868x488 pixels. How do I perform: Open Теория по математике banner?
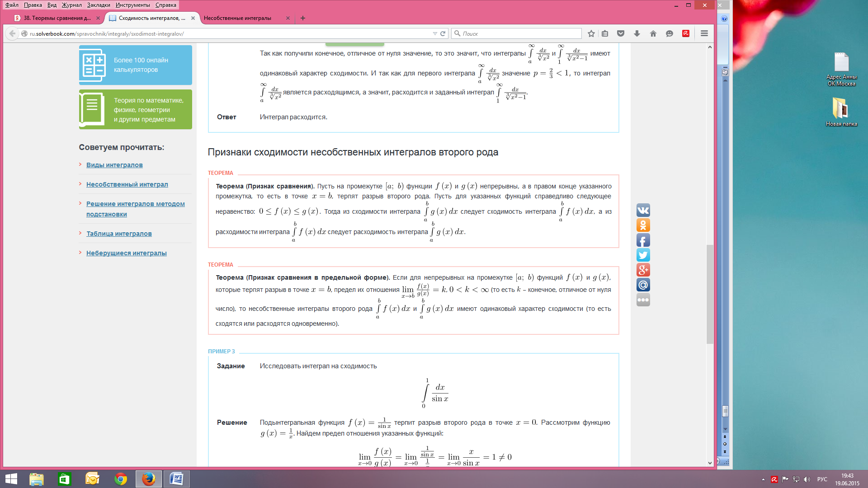coord(136,109)
